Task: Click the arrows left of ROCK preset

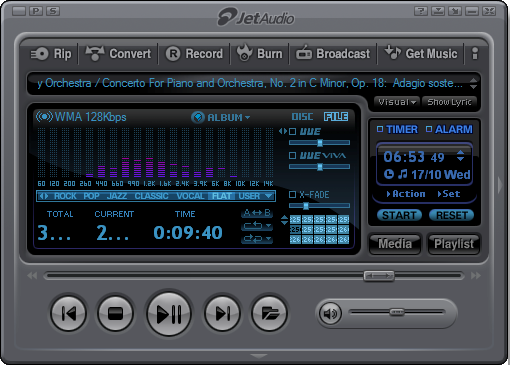Action: coord(44,196)
